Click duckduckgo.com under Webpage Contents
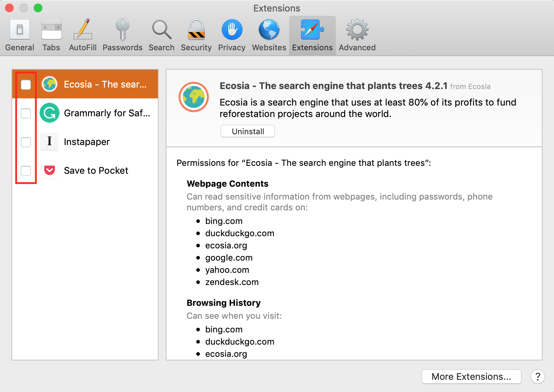 point(240,233)
